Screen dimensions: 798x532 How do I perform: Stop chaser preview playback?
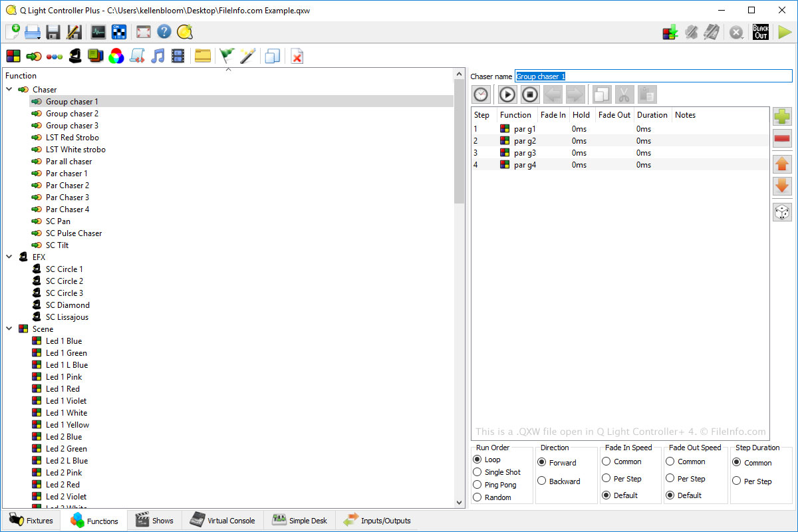[x=529, y=94]
